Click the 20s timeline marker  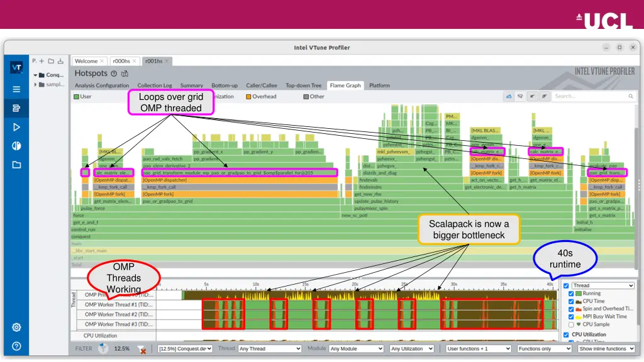click(x=355, y=285)
